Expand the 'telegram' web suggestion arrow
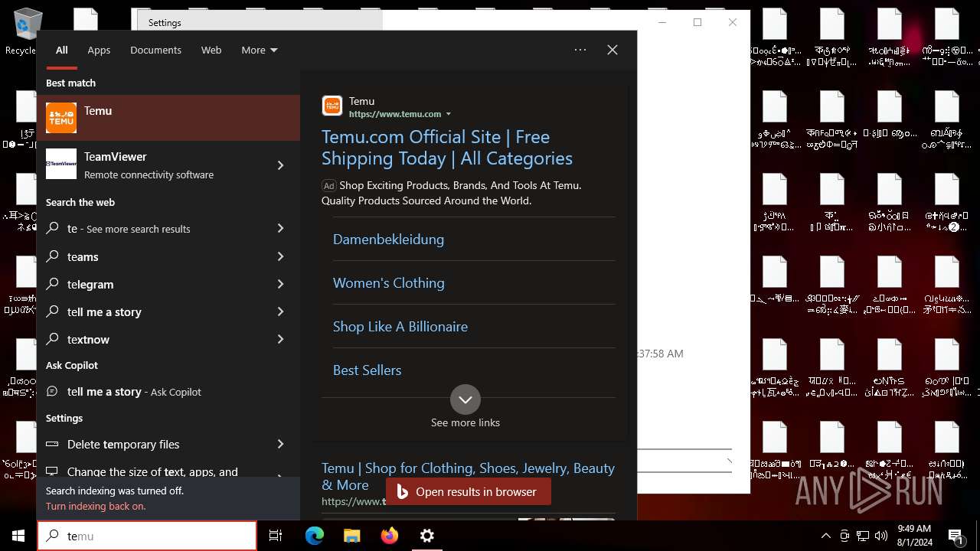 tap(280, 284)
